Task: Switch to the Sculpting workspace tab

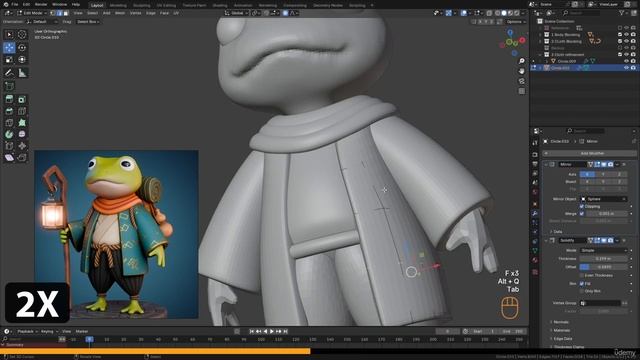Action: [142, 5]
